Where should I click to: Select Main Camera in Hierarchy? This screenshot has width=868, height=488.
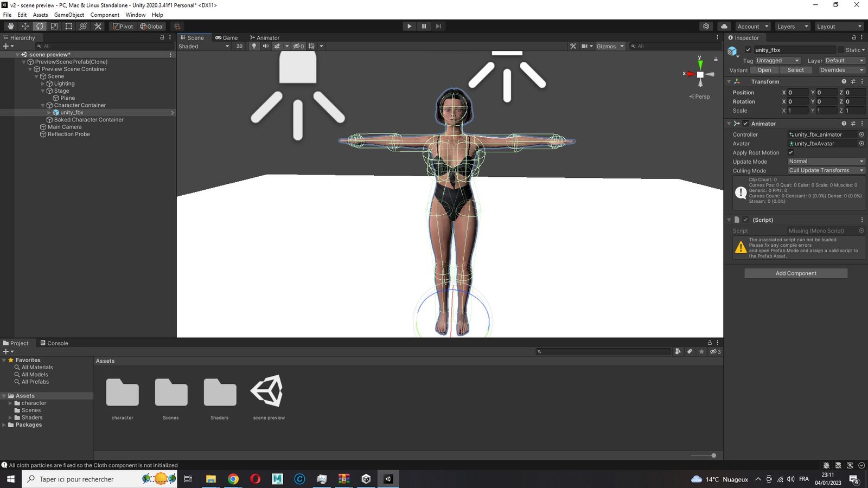point(65,127)
